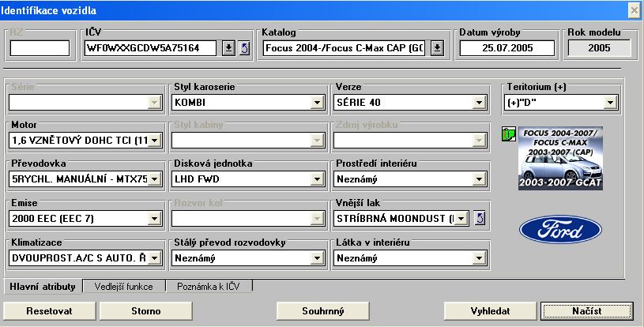
Task: Click the download arrow button beside Katalog field
Action: click(x=437, y=48)
